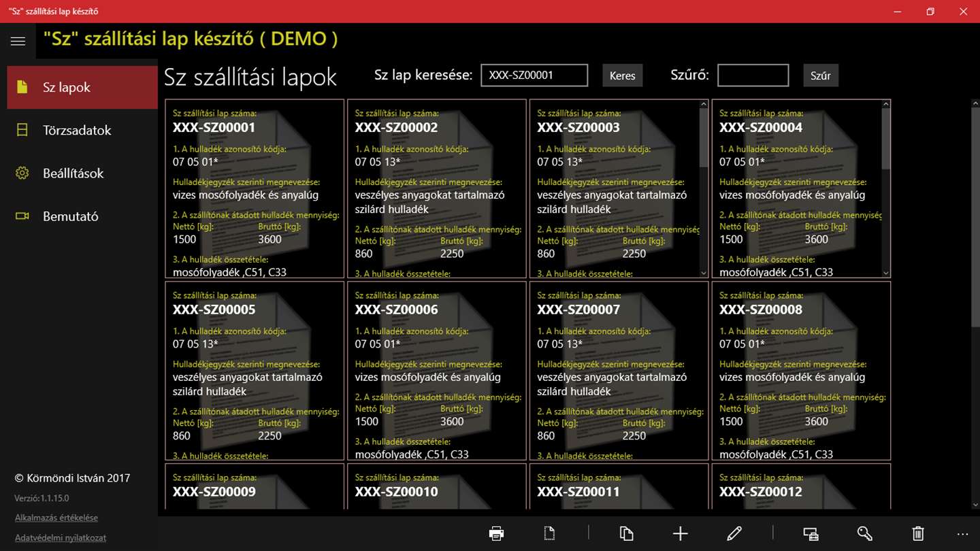
Task: Click the © Körmöndi István 2017 text
Action: click(72, 478)
